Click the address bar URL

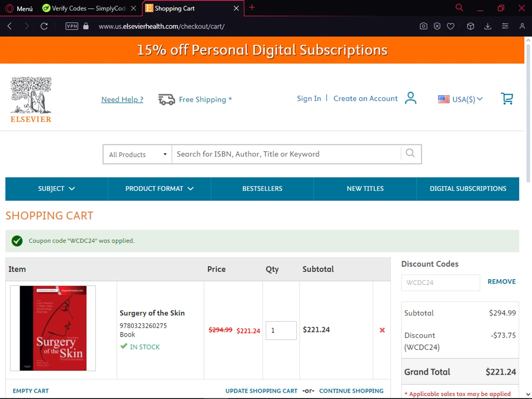[x=161, y=26]
